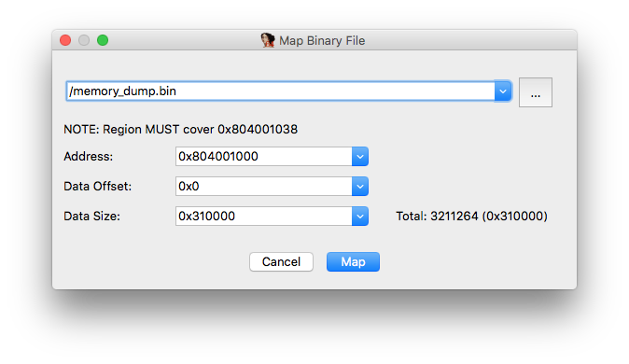Cancel the Map Binary File dialog
Screen dimensions: 629x364
(x=281, y=261)
